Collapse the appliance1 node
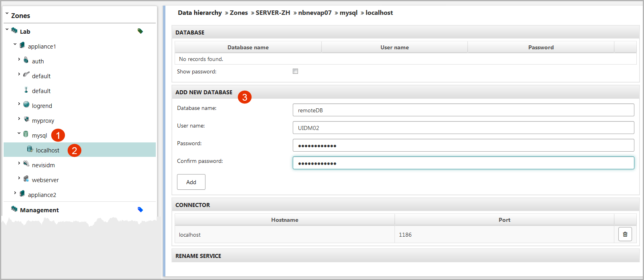Image resolution: width=644 pixels, height=280 pixels. tap(15, 44)
